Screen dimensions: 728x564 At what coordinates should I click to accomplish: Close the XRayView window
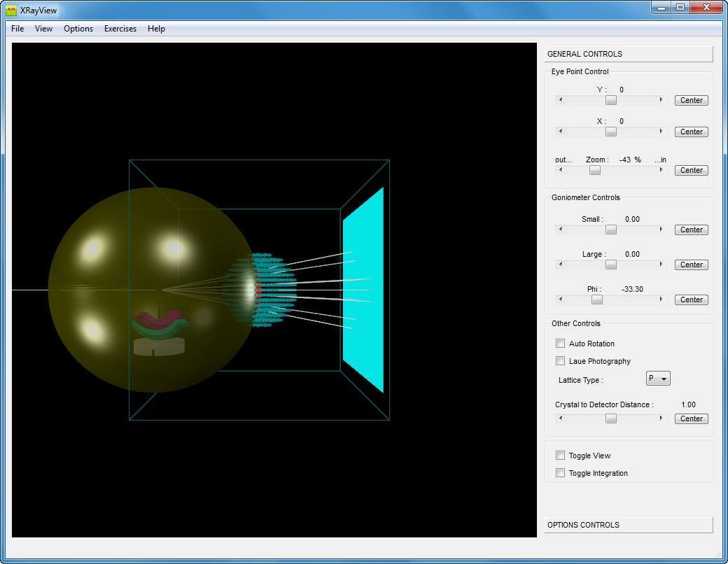[706, 8]
